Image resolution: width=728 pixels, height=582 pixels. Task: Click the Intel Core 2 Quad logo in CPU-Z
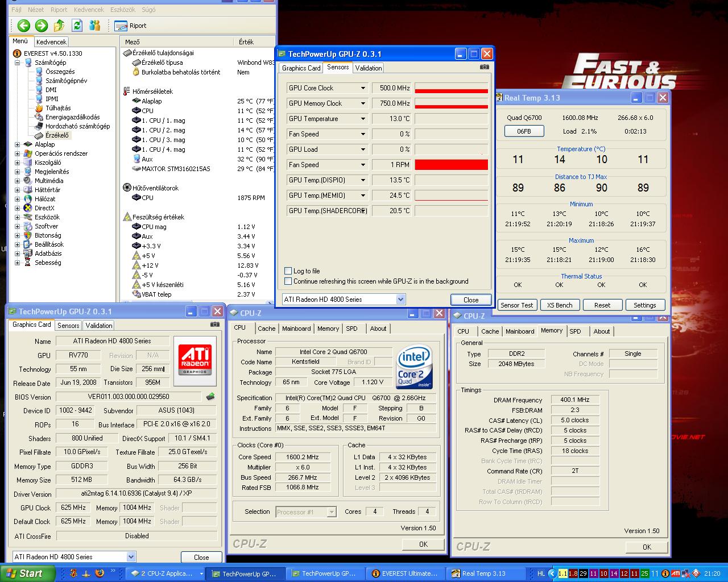pos(414,367)
